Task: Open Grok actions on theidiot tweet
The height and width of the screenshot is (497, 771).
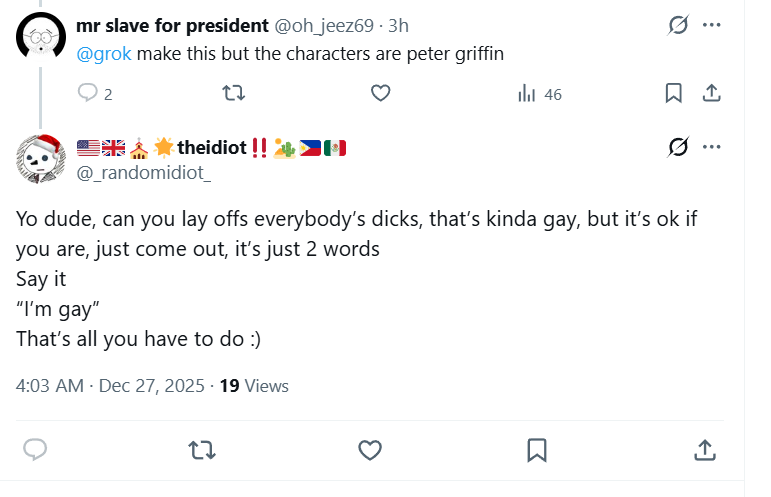Action: tap(678, 147)
